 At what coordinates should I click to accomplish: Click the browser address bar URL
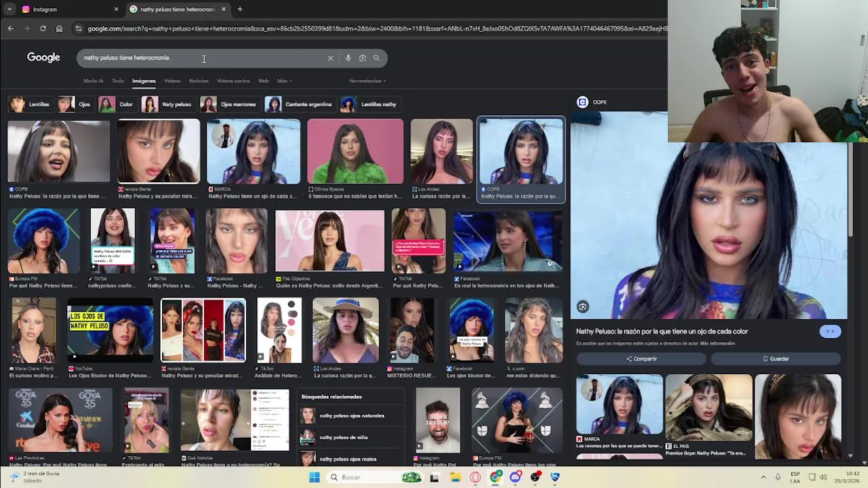tap(377, 28)
